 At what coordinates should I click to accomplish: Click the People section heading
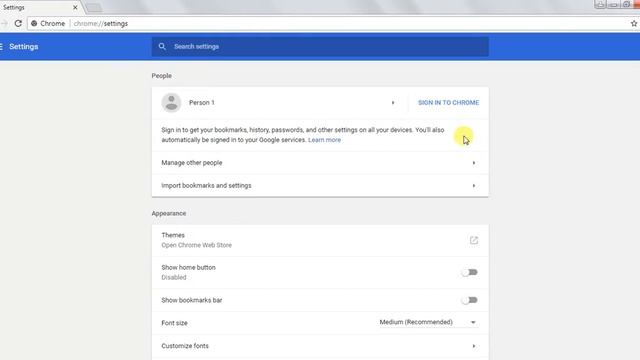tap(162, 76)
